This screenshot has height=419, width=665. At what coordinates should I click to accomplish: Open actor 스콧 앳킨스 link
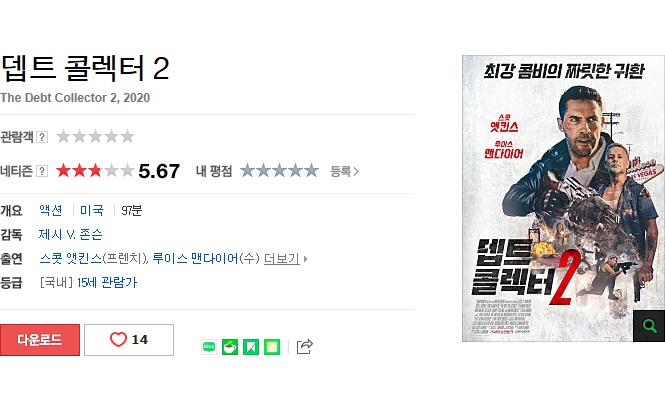click(x=70, y=258)
